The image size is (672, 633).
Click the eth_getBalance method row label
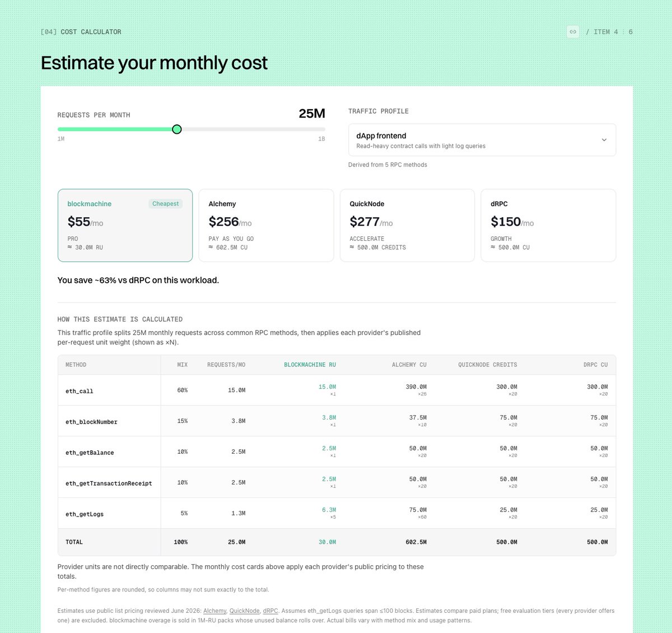(90, 453)
